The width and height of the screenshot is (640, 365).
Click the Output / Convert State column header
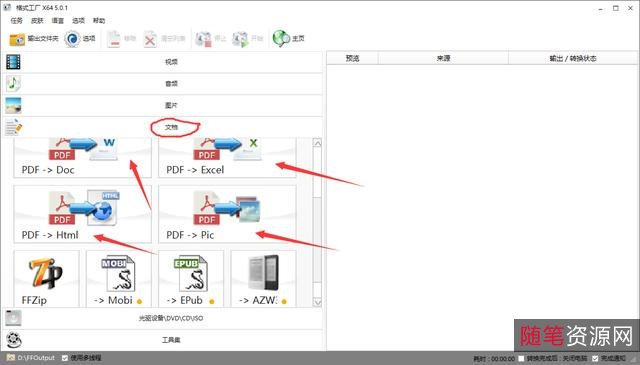573,58
